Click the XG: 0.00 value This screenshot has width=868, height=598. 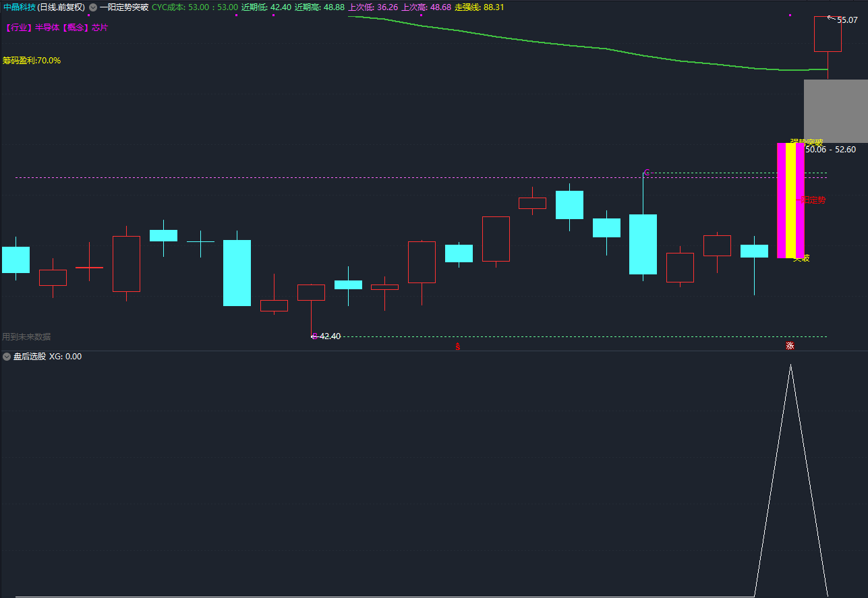point(65,357)
